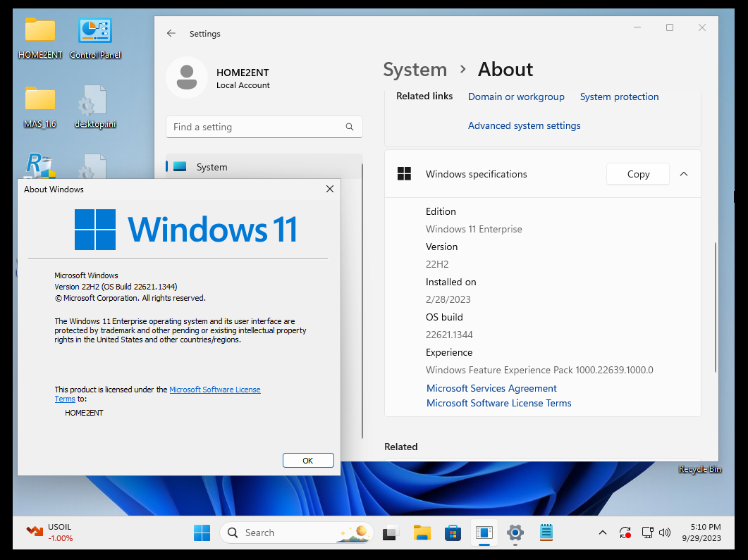Click OK in About Windows dialog
The height and width of the screenshot is (560, 748).
point(308,461)
